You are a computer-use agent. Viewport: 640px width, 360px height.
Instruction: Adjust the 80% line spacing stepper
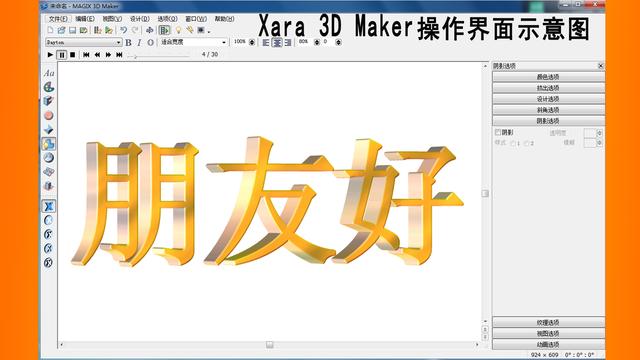point(317,42)
